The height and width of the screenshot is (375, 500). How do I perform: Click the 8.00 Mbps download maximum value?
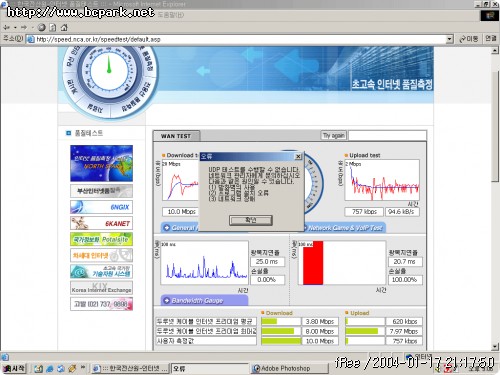[x=320, y=331]
